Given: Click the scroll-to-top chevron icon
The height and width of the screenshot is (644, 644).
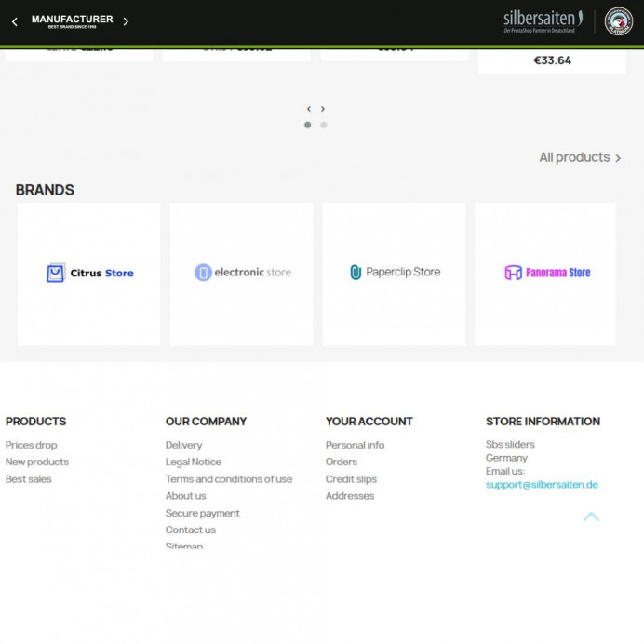Looking at the screenshot, I should click(x=591, y=517).
